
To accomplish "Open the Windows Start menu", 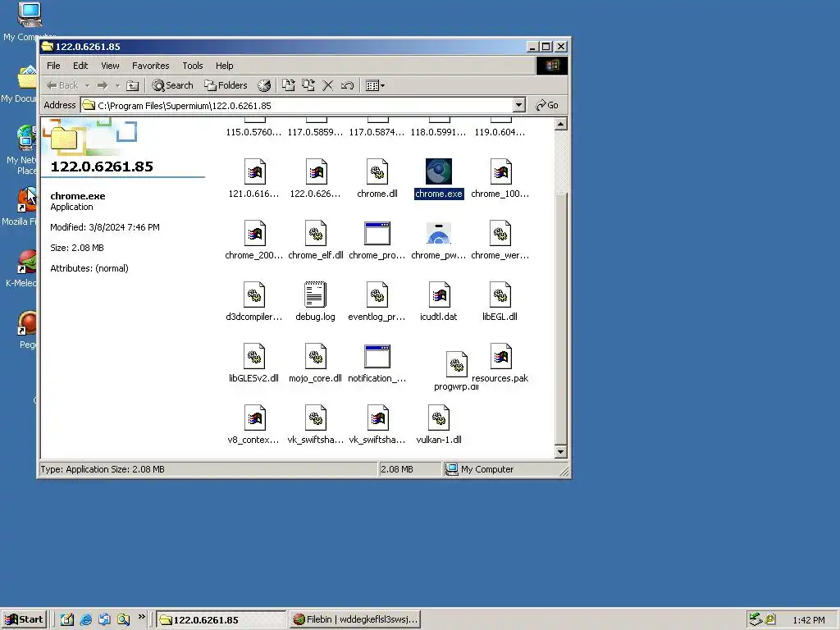I will tap(24, 619).
